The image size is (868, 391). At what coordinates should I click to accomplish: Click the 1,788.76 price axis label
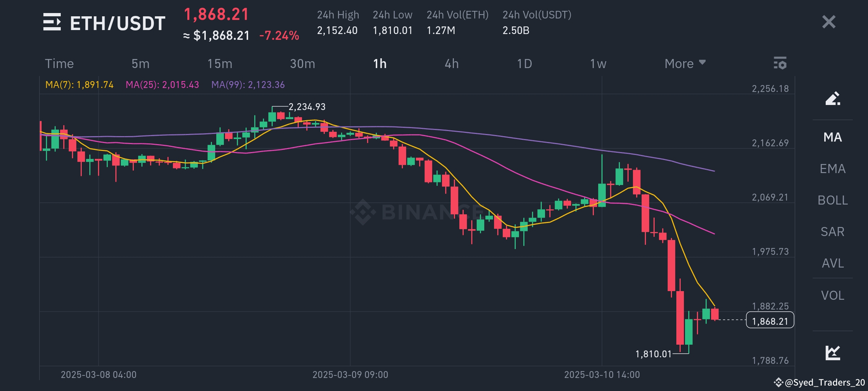click(x=770, y=361)
